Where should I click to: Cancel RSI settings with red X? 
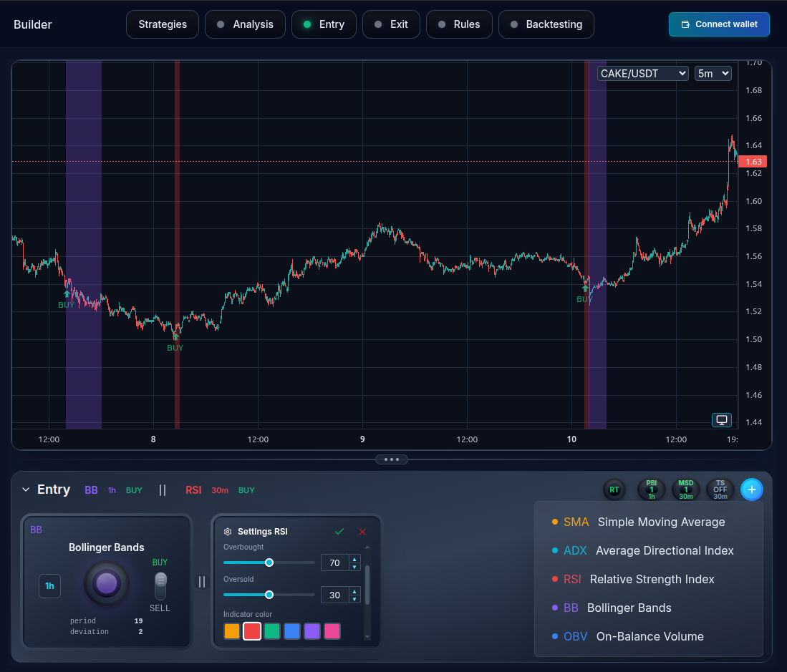click(362, 532)
